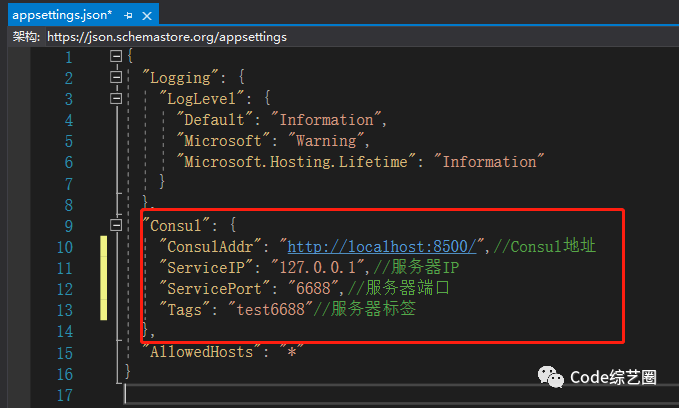
Task: Click the "Warning" value for Microsoft
Action: coord(325,141)
